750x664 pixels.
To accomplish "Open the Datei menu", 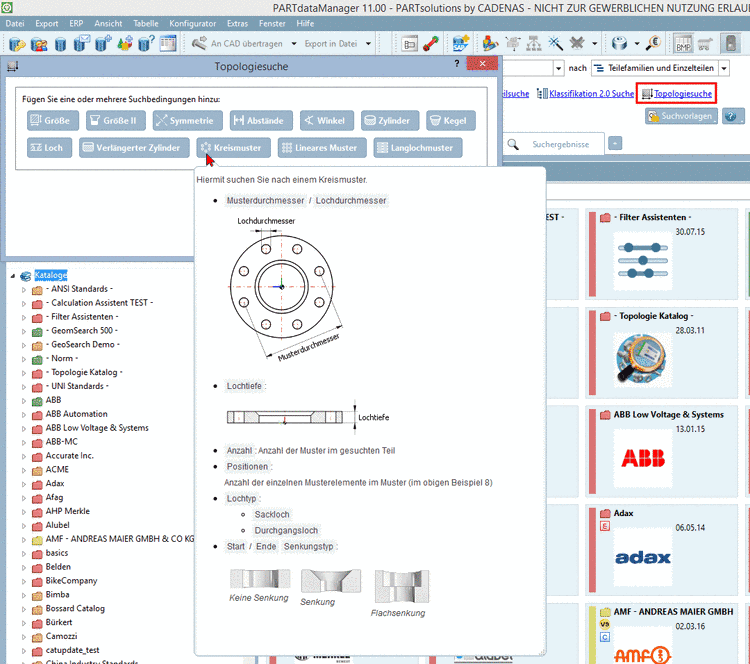I will (x=15, y=23).
